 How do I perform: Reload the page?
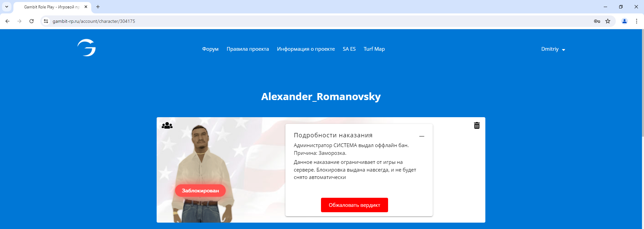click(32, 21)
